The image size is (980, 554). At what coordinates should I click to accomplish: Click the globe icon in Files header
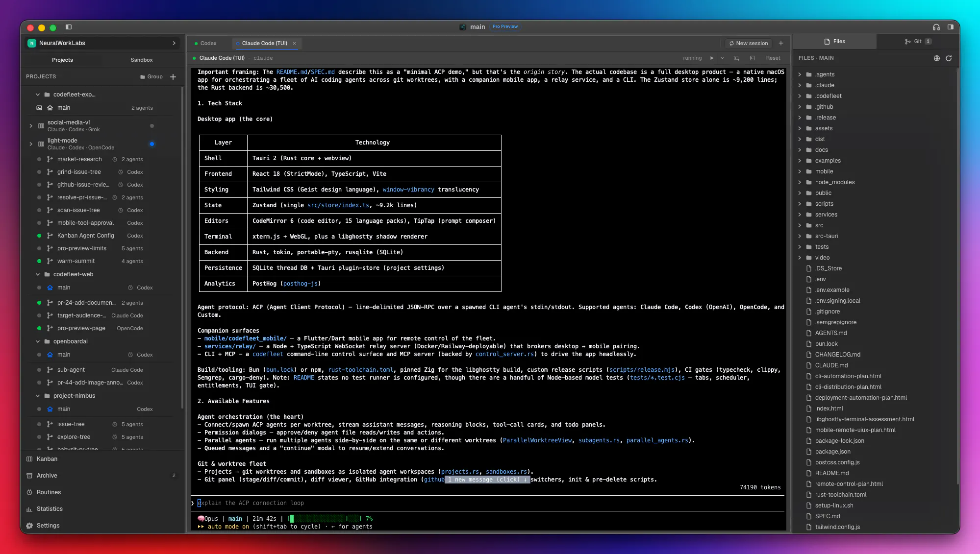click(937, 58)
